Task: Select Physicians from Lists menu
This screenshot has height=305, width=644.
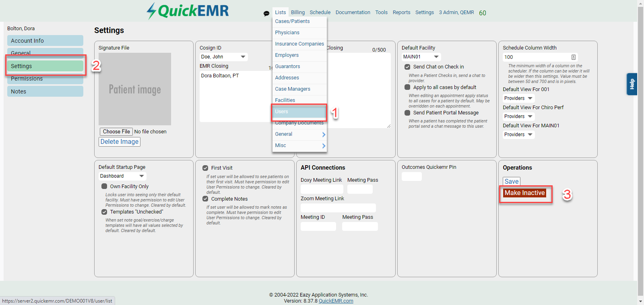Action: click(299, 33)
